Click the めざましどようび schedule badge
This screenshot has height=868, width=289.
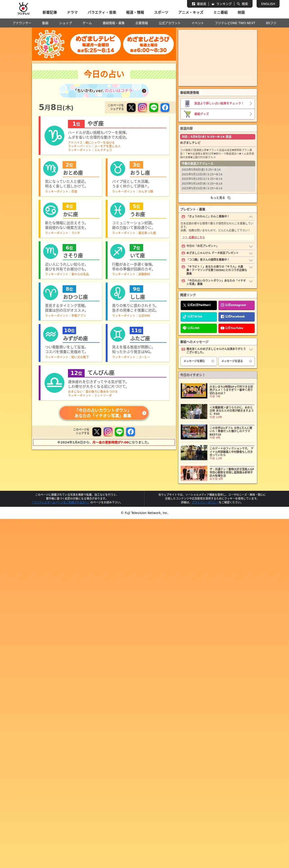point(148,44)
